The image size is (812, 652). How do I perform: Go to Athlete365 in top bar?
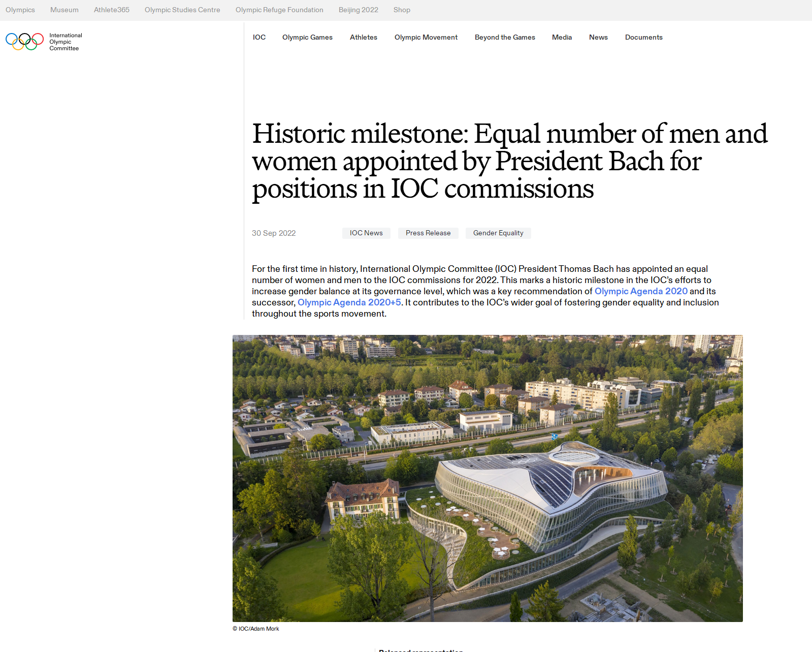pos(112,10)
